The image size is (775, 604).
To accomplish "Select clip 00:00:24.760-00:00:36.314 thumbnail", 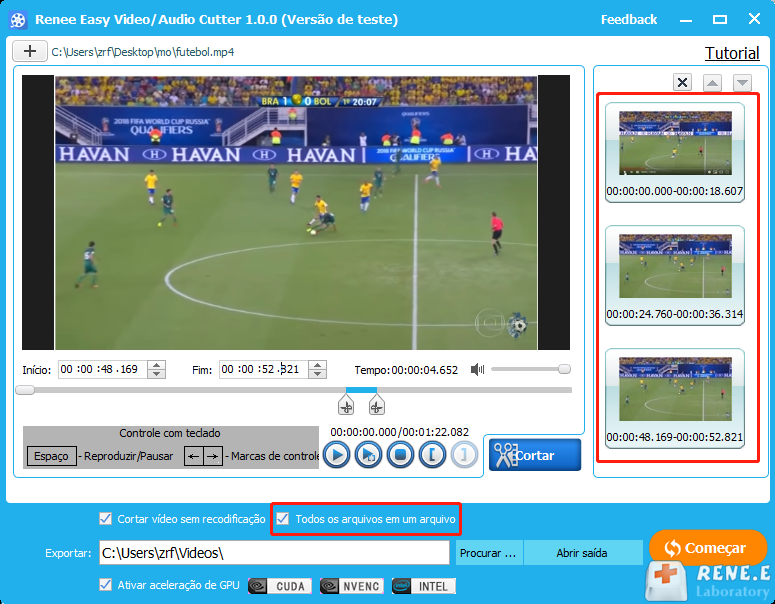I will [x=675, y=275].
